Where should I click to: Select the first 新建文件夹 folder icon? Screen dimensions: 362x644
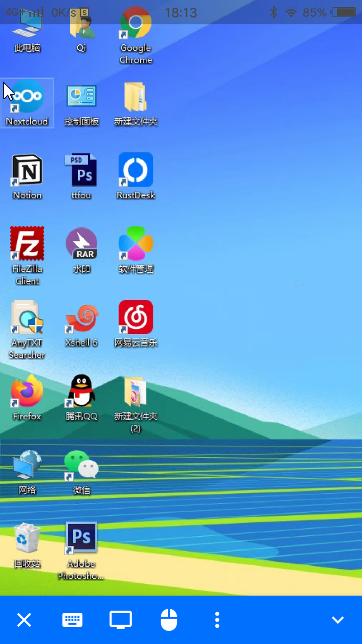(136, 103)
